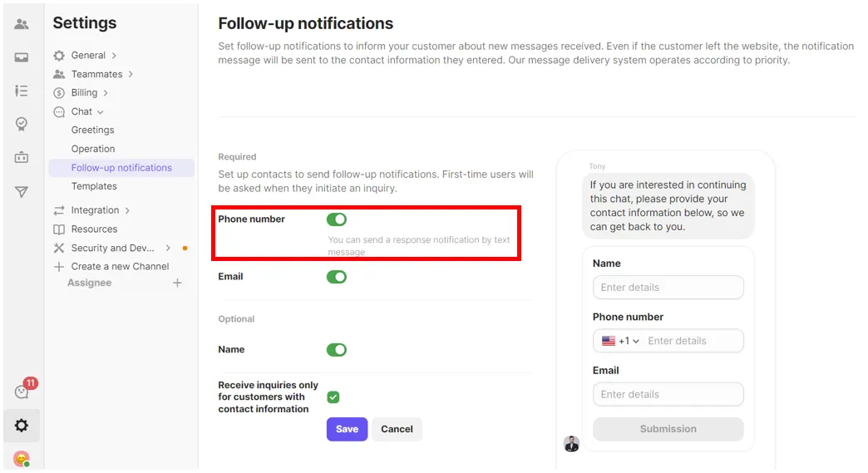The height and width of the screenshot is (473, 868).
Task: Click the user avatar emoji icon
Action: tap(22, 458)
